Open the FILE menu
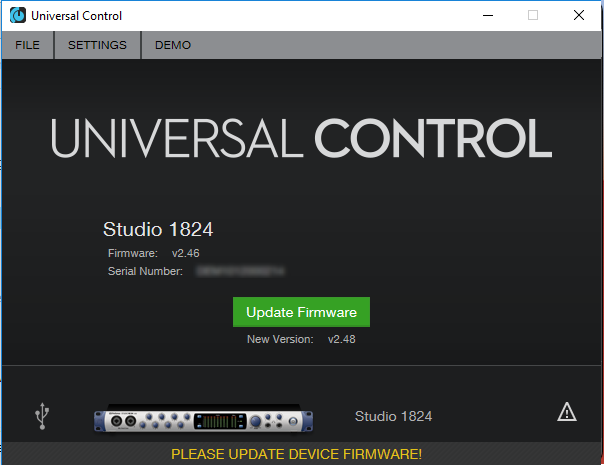 [x=27, y=45]
